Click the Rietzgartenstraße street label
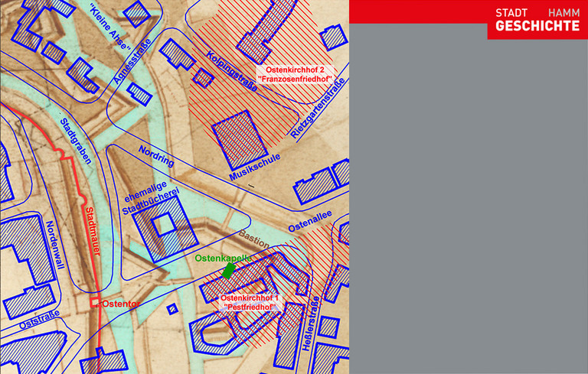 (317, 109)
